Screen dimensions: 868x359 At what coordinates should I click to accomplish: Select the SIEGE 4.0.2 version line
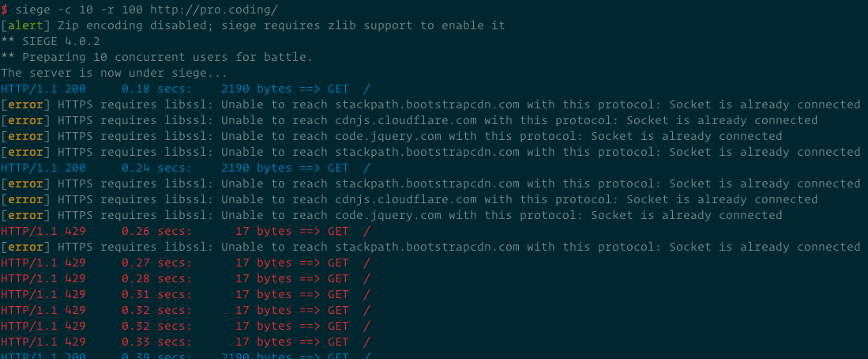51,42
